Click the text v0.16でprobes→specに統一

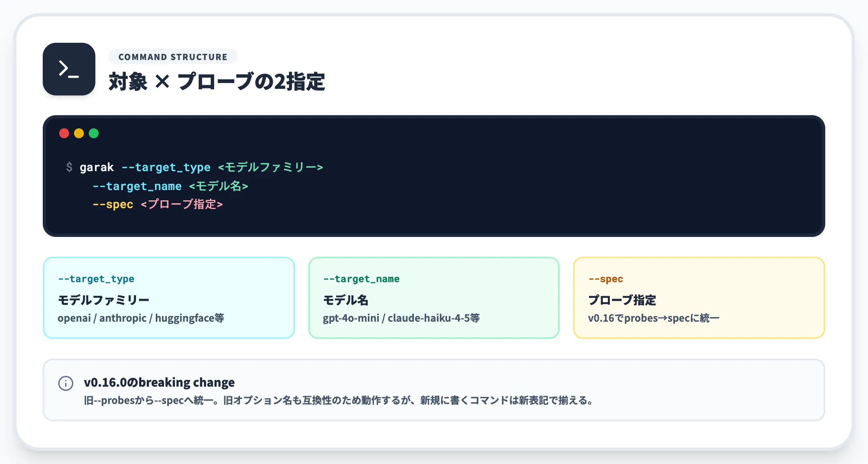tap(653, 318)
